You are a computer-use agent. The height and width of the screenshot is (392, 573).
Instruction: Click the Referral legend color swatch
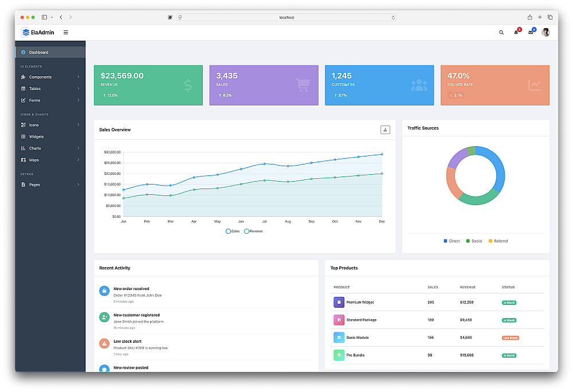490,241
